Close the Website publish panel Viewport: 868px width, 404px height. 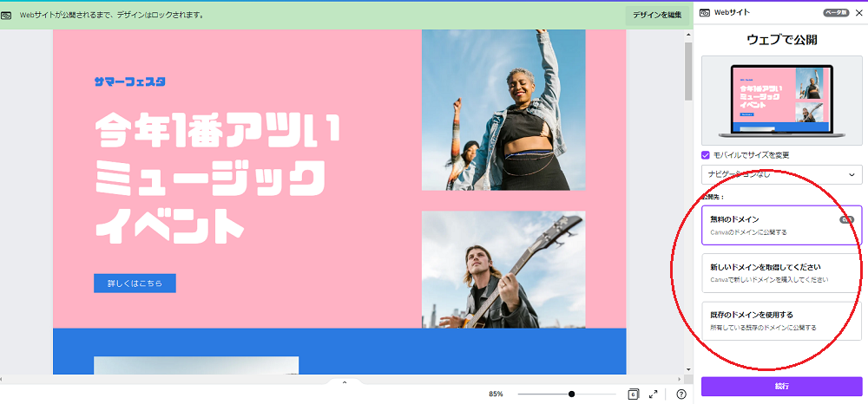858,13
